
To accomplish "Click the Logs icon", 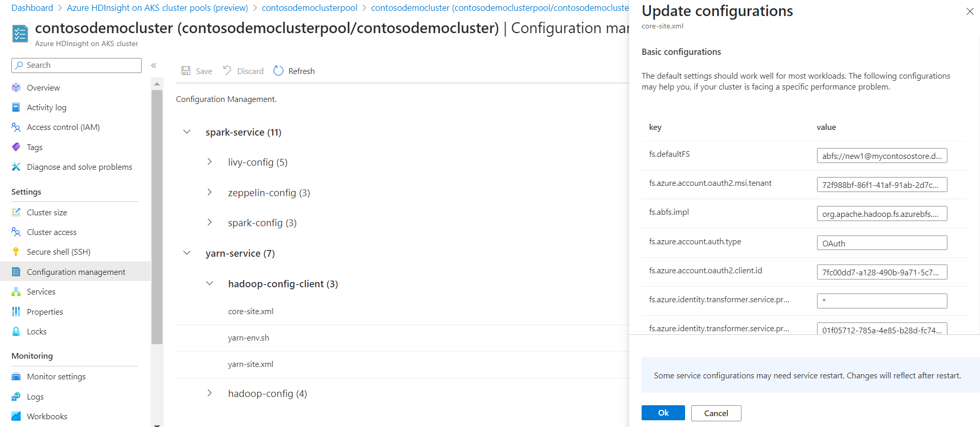I will [x=16, y=396].
